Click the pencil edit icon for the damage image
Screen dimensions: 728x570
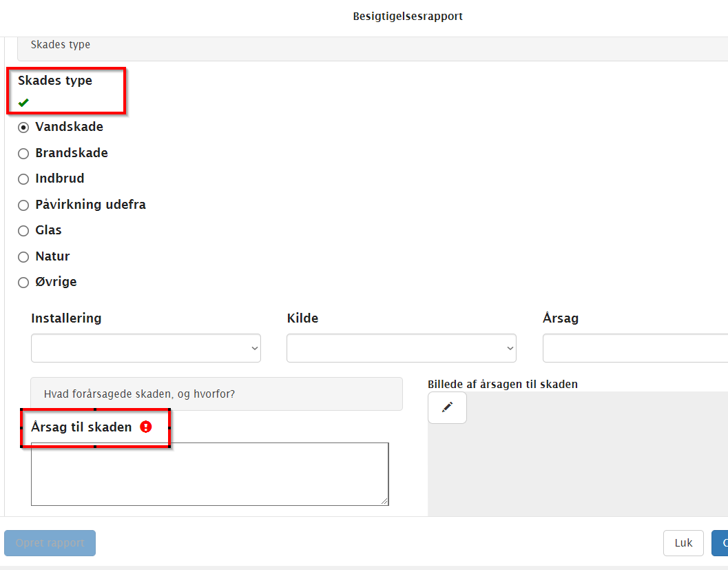447,408
